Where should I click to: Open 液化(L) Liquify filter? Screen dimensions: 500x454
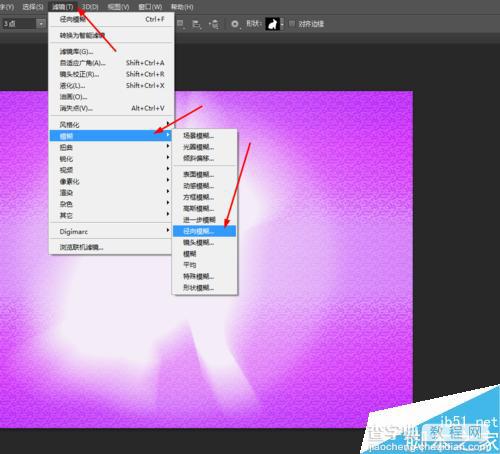point(111,85)
